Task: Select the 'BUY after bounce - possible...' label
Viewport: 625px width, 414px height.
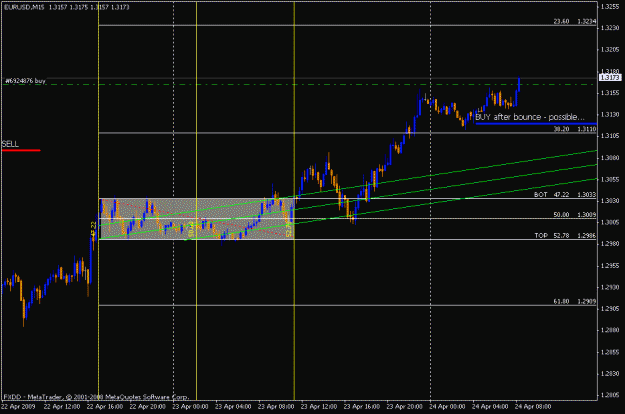Action: tap(530, 117)
